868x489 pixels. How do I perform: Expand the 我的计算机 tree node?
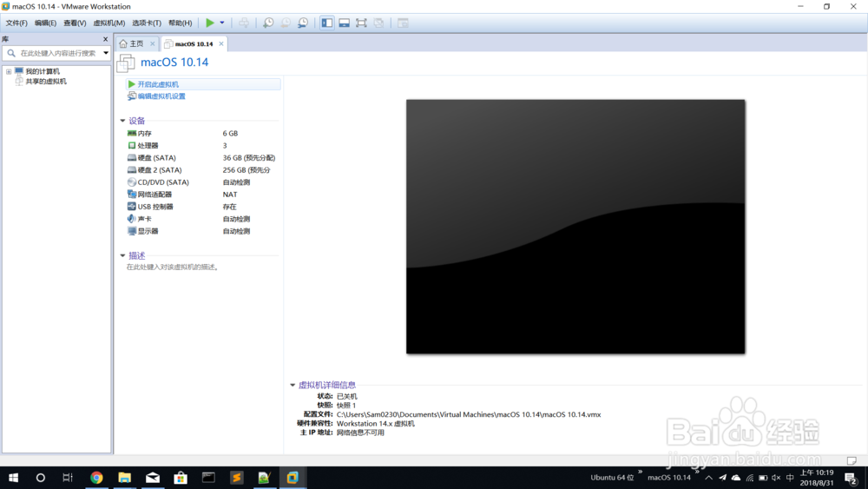[9, 71]
